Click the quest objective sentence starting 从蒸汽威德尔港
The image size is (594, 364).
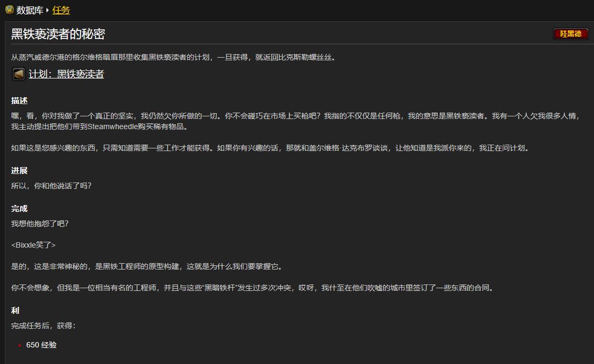click(173, 57)
